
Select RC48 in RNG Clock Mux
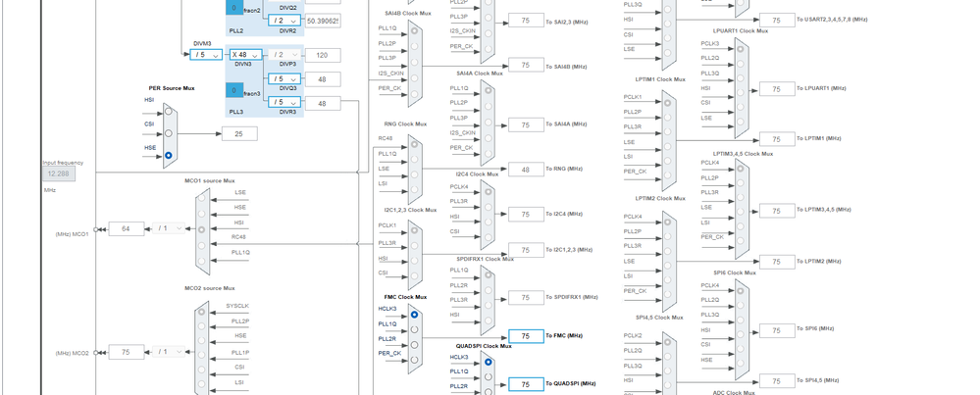[414, 146]
